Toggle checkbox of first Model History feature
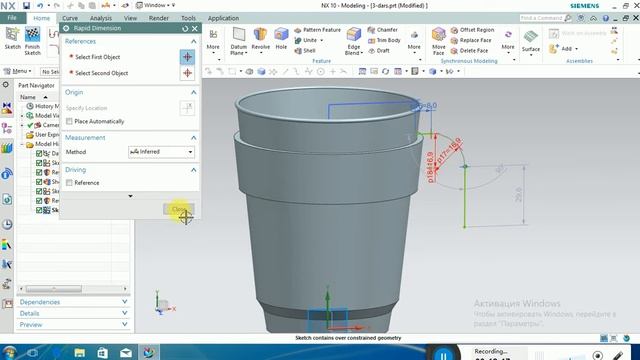 tap(39, 153)
